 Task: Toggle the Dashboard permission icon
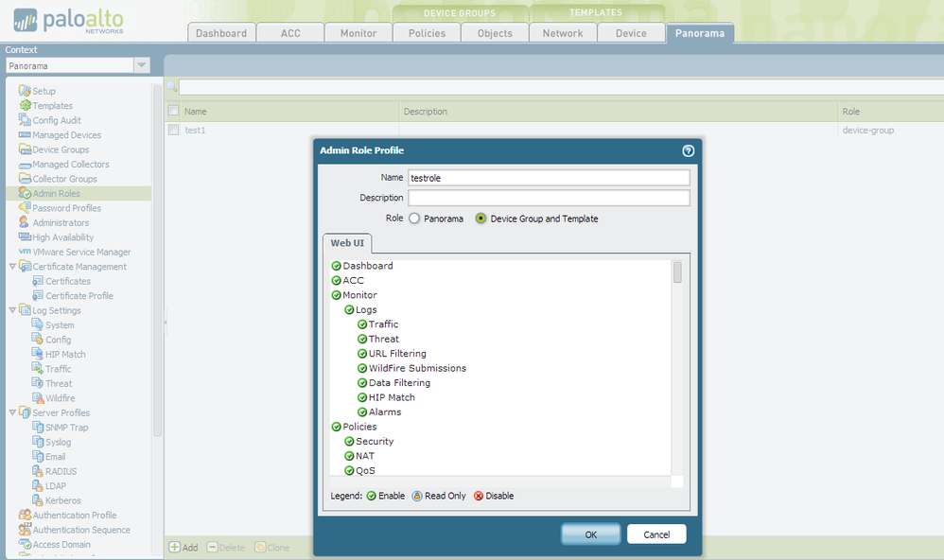[337, 266]
